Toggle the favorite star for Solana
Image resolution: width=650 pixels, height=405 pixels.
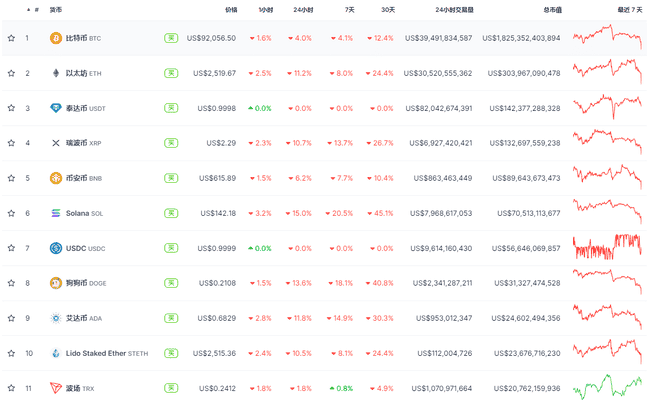(x=12, y=213)
